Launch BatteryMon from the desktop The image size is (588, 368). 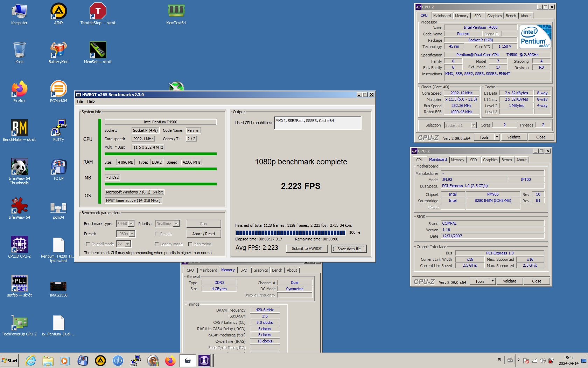(x=58, y=53)
